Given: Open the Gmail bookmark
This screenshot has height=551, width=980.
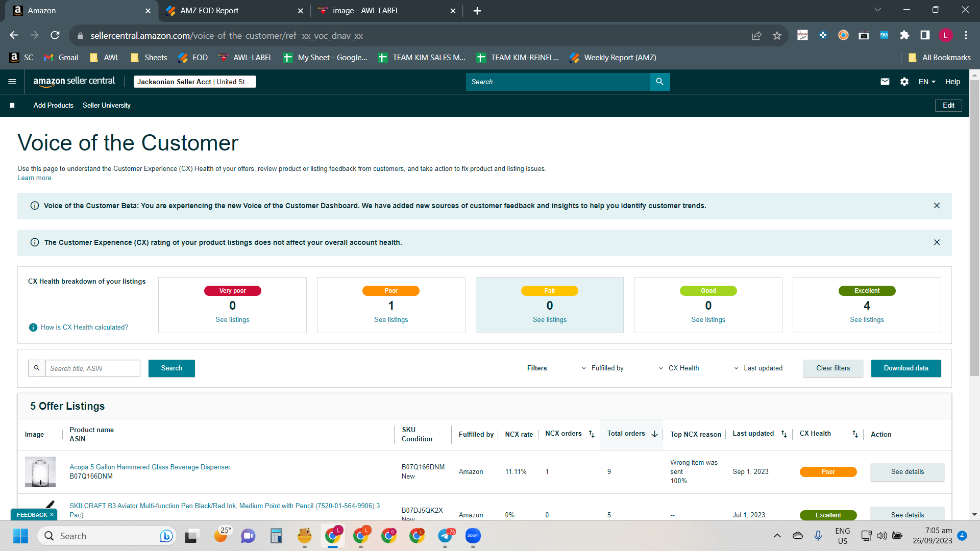Looking at the screenshot, I should [x=61, y=58].
